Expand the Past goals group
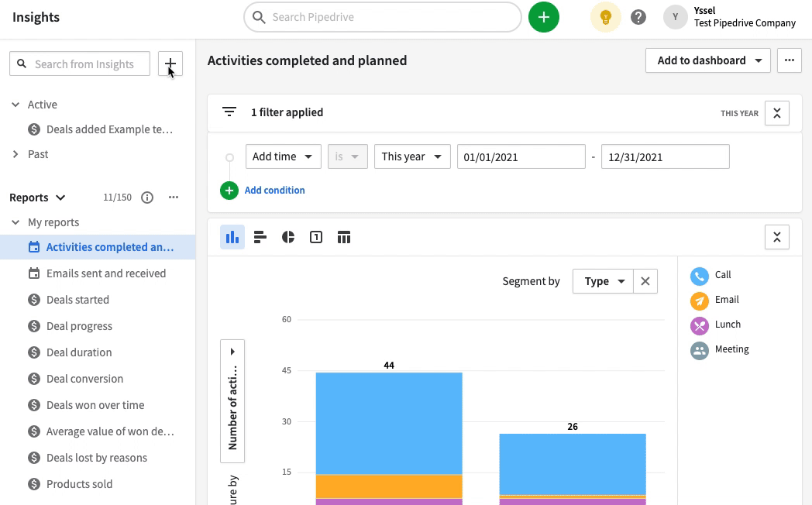The image size is (812, 505). 15,154
